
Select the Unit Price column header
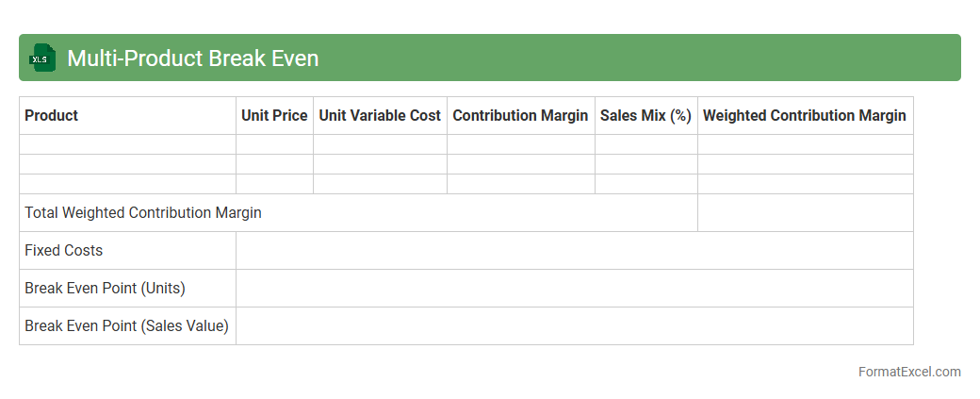point(274,115)
